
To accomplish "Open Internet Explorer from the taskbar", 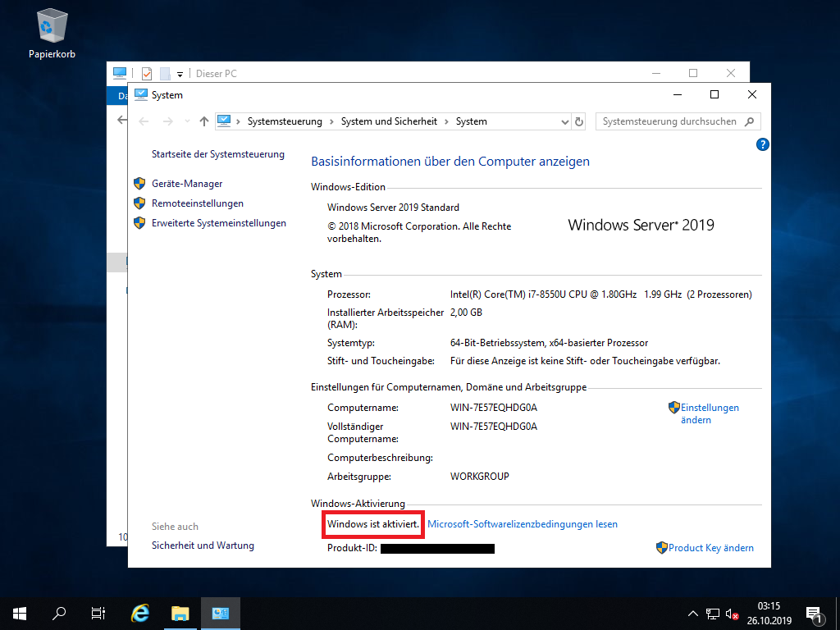I will [141, 613].
